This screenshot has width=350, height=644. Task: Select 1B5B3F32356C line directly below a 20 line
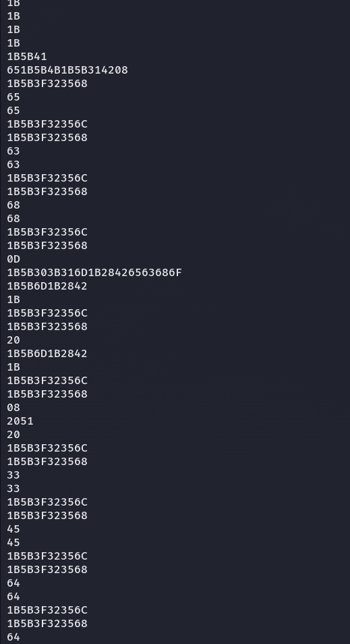click(47, 448)
